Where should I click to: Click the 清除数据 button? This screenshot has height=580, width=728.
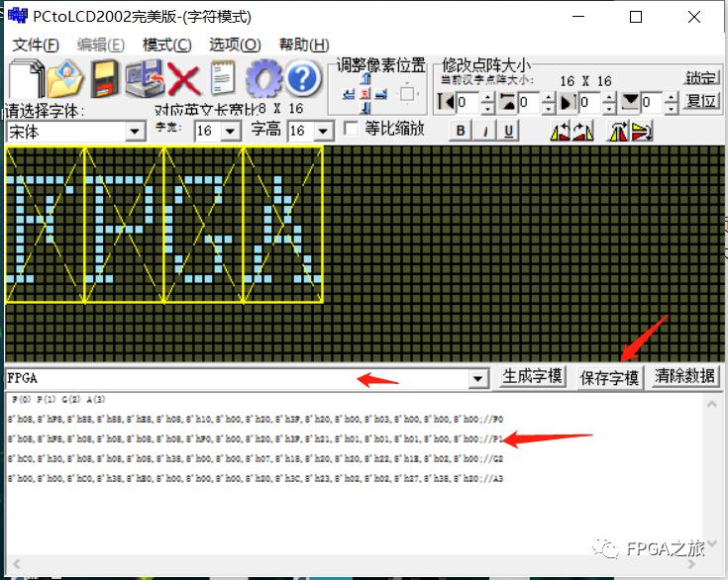point(685,377)
